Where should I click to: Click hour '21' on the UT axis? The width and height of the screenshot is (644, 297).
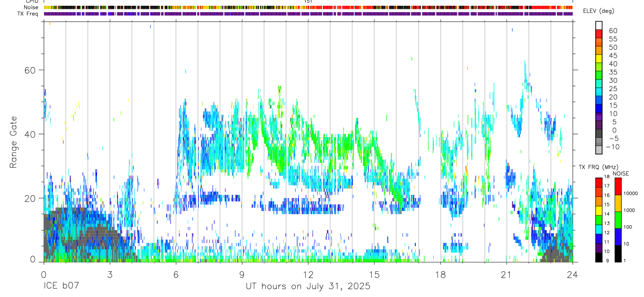tap(507, 274)
